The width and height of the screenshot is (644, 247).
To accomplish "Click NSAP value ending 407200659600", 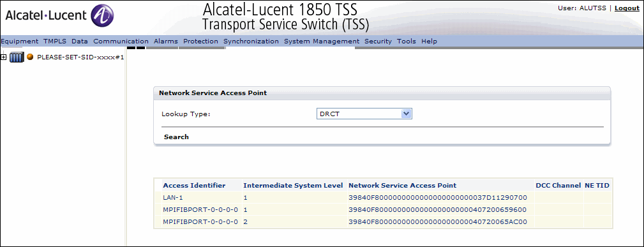I will [x=437, y=209].
